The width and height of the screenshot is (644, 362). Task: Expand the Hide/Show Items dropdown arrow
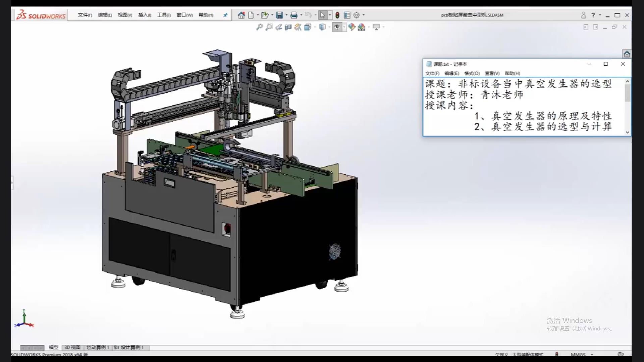point(344,27)
